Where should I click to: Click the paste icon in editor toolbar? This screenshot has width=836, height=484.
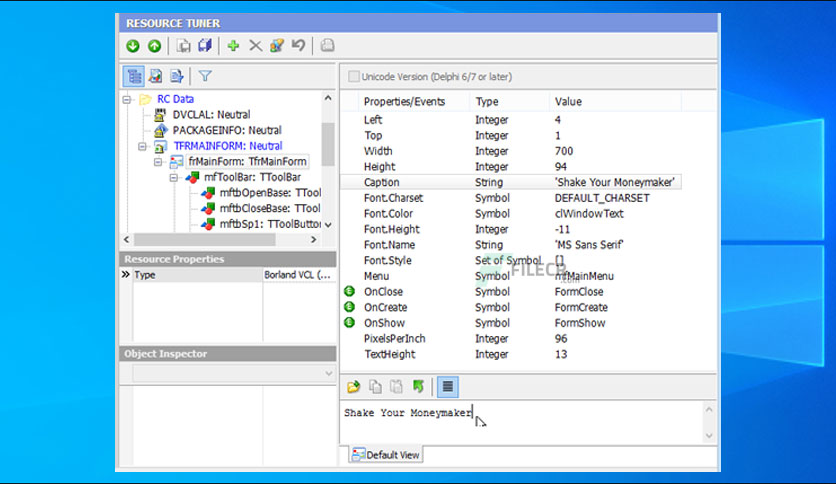pyautogui.click(x=396, y=387)
